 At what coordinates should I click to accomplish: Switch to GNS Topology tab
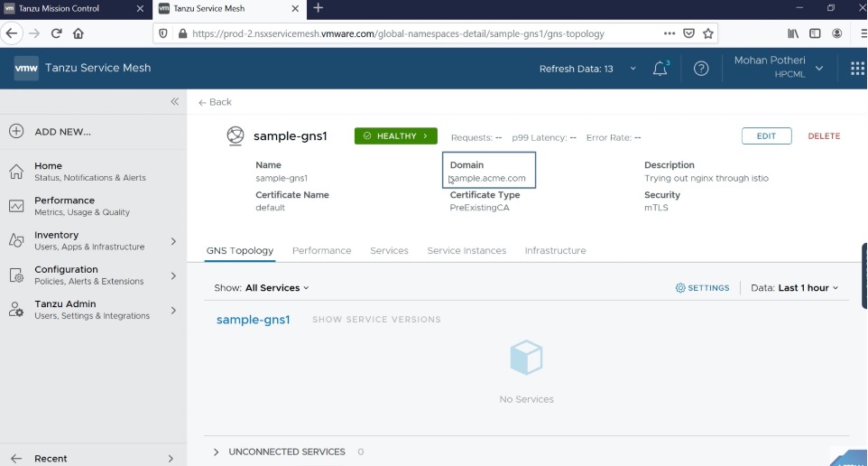click(240, 250)
